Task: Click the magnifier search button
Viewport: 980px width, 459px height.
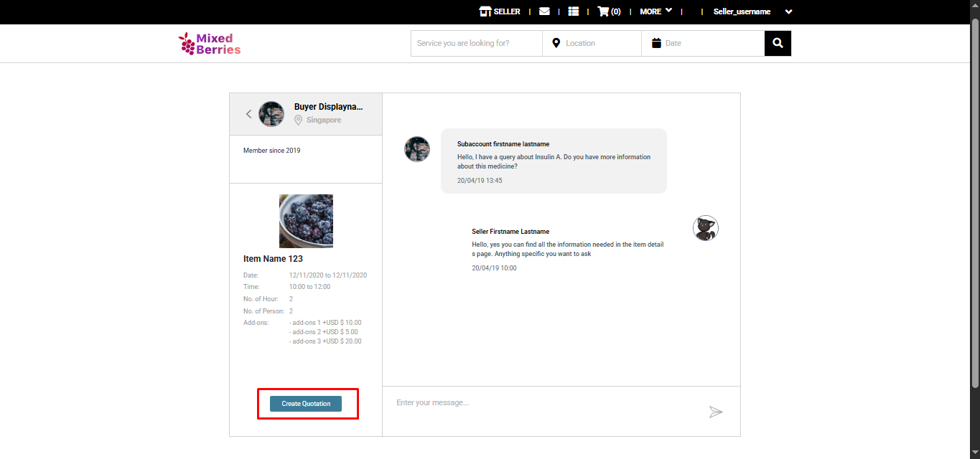Action: pos(778,43)
